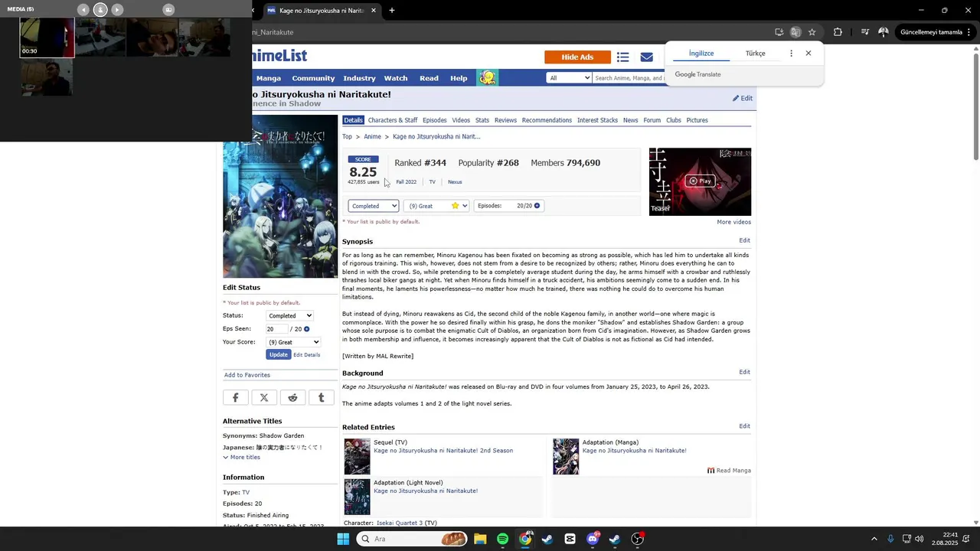Share on Tumblr icon
The height and width of the screenshot is (551, 980).
click(322, 398)
